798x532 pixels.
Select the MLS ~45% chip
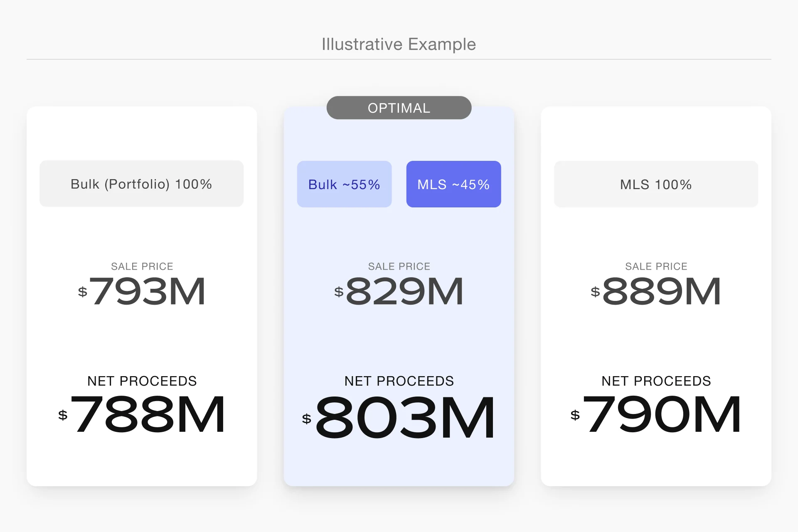[x=453, y=184]
